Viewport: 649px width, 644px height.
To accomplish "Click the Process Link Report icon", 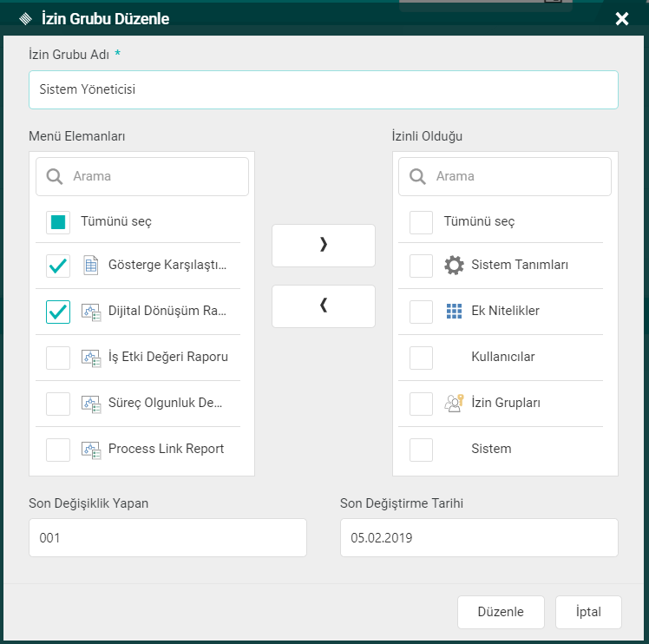I will 91,449.
